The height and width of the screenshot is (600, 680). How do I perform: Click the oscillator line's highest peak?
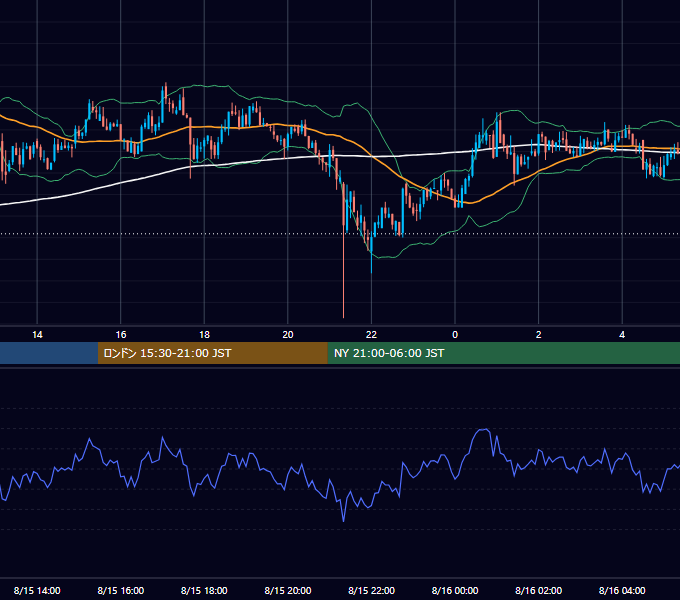point(484,430)
